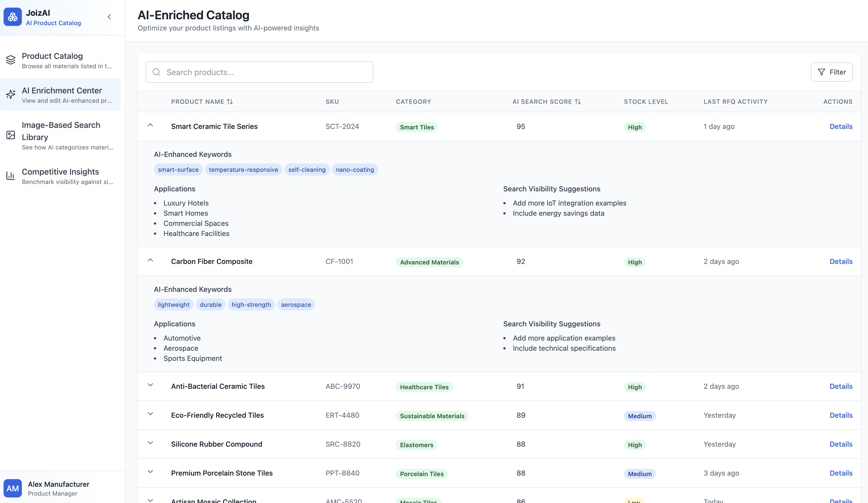
Task: Open the Filter button
Action: coord(831,72)
